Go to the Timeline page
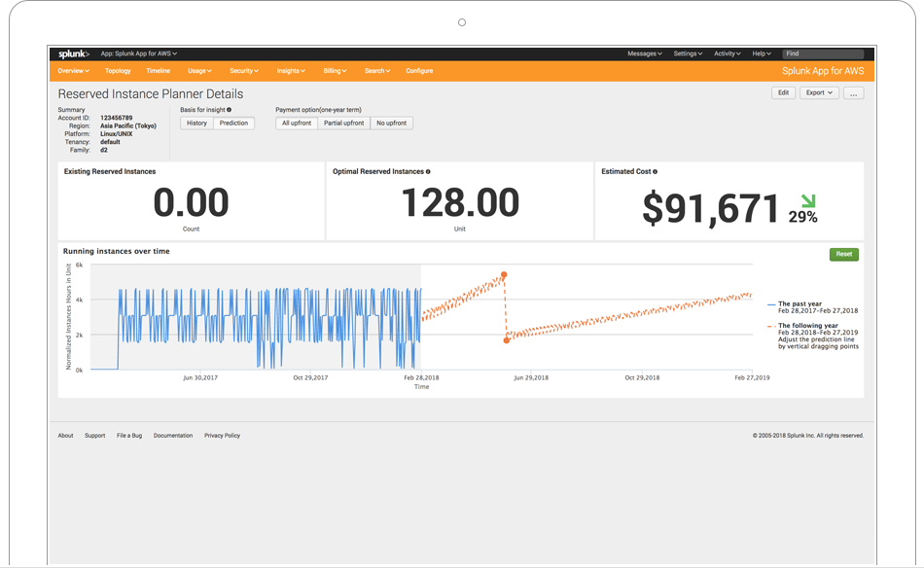Viewport: 924px width, 568px height. pyautogui.click(x=158, y=71)
